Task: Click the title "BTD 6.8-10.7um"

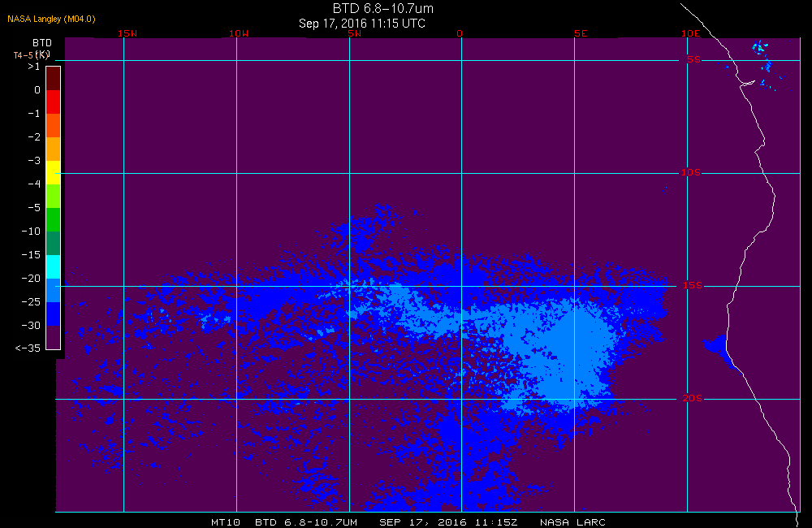Action: coord(382,8)
